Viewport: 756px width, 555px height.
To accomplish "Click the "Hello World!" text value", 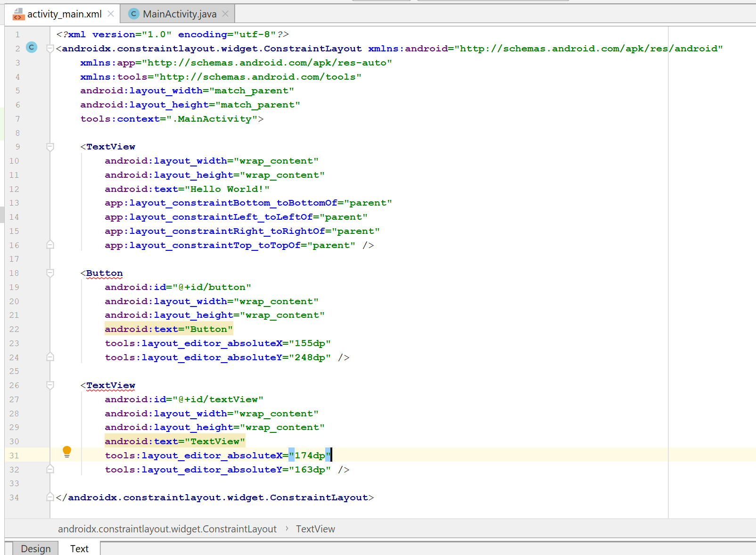I will point(227,189).
